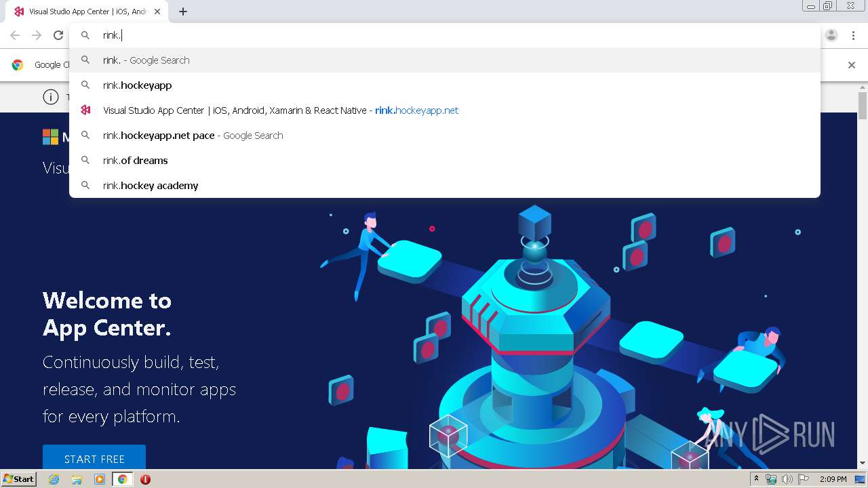
Task: Choose 'rink.hockeyapp.net pace' suggestion
Action: 445,136
